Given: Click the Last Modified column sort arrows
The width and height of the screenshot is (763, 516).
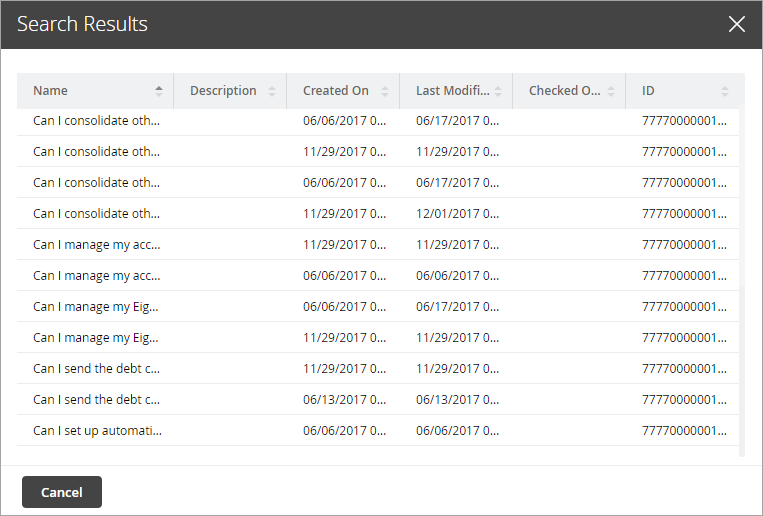Looking at the screenshot, I should pyautogui.click(x=498, y=91).
